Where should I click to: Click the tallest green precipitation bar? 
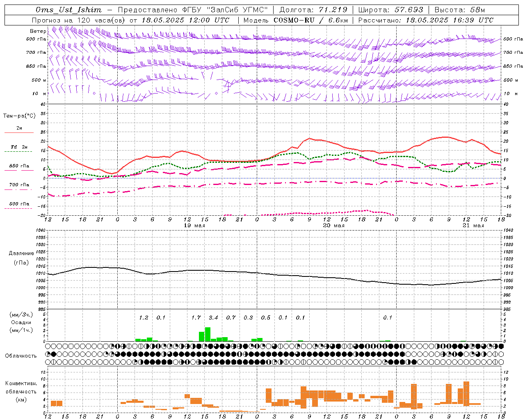208,334
